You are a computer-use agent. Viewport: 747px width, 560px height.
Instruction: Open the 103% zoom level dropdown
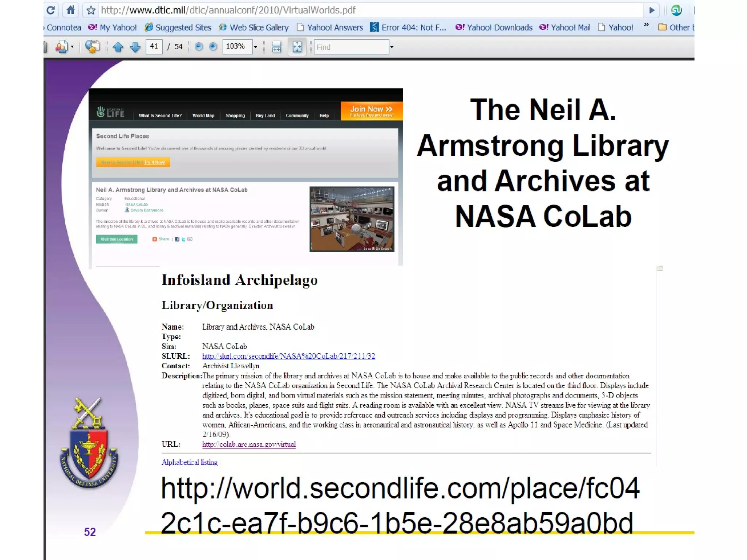coord(255,47)
